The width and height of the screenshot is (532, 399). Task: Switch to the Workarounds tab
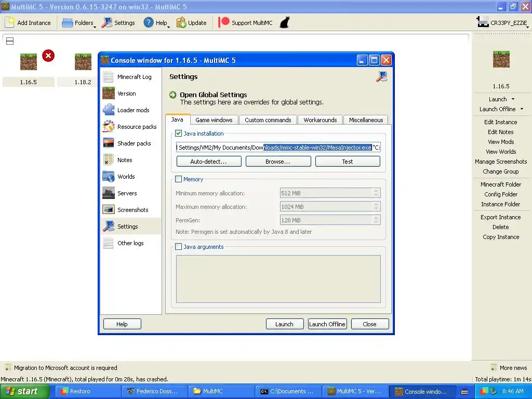[x=320, y=120]
